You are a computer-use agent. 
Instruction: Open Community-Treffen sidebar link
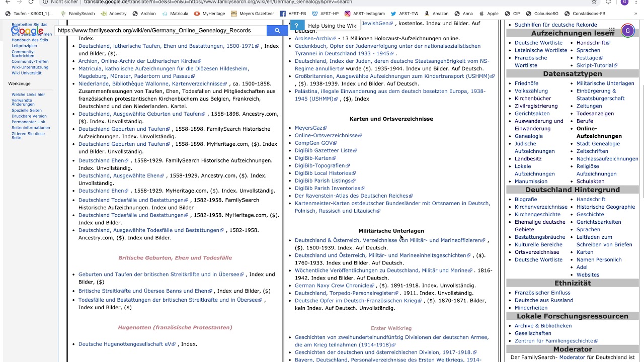30,61
